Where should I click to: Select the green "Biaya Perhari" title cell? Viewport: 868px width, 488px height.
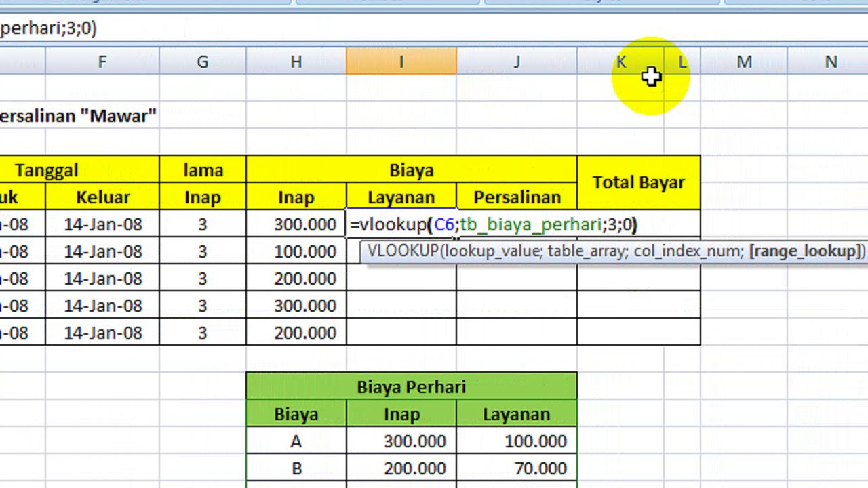click(412, 386)
